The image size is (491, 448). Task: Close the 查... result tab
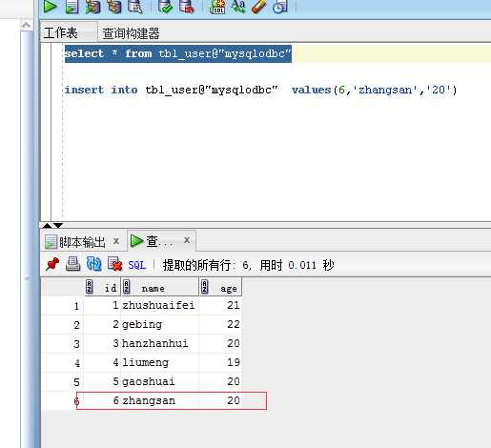[x=187, y=240]
